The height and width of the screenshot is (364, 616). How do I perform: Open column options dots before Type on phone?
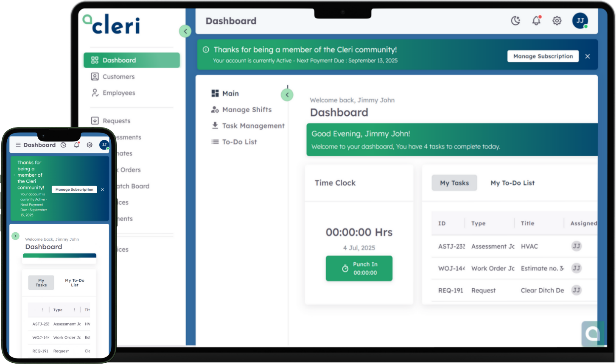tap(43, 310)
